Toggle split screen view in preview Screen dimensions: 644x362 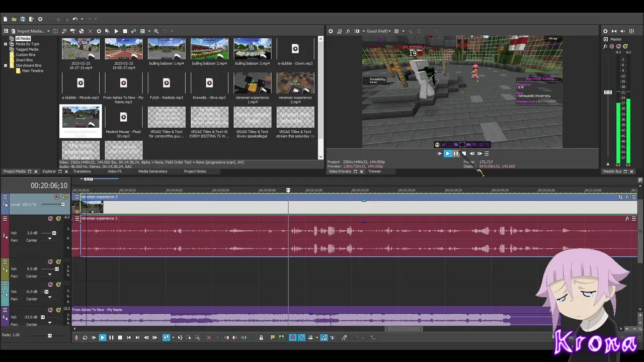click(357, 31)
